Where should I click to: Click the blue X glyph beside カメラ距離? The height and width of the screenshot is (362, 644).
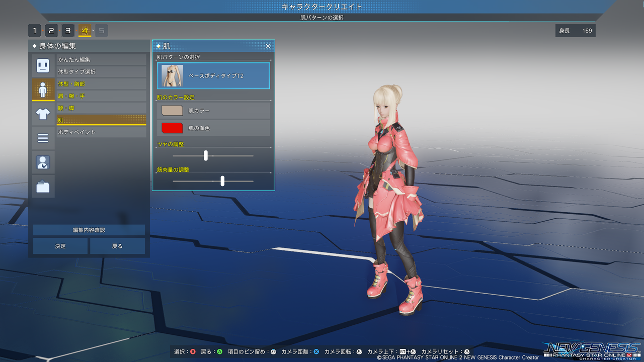pos(316,352)
